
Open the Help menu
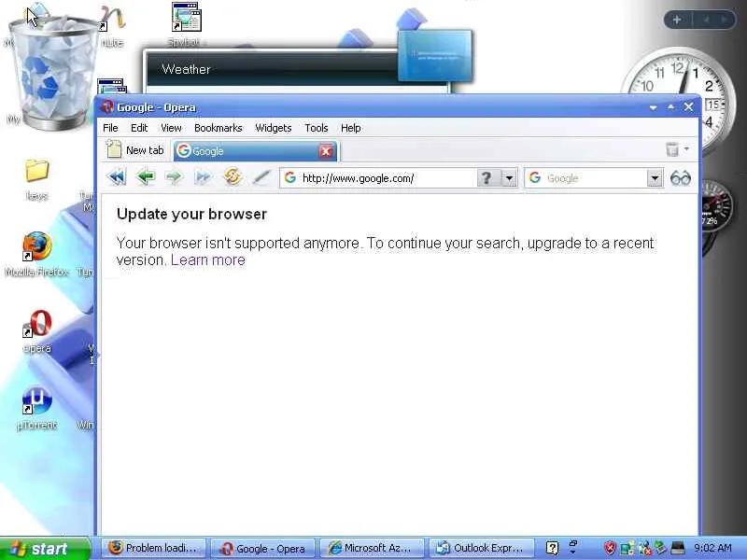pyautogui.click(x=351, y=128)
